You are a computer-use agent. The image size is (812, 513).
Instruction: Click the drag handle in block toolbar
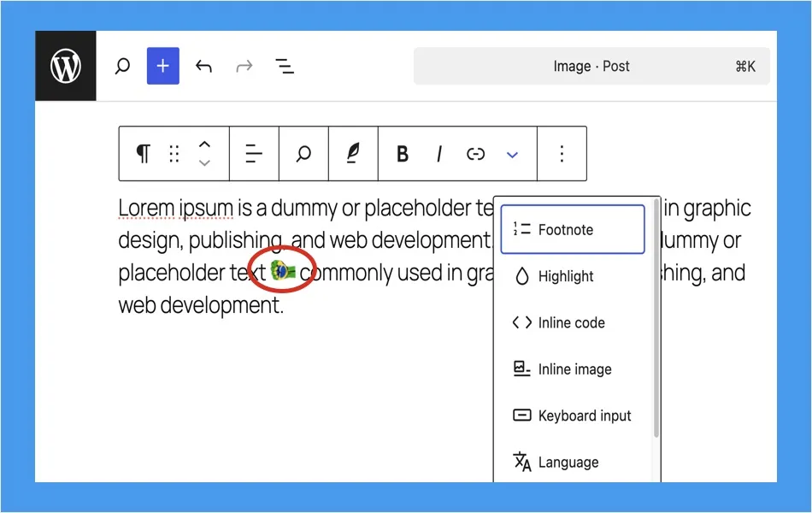click(174, 154)
